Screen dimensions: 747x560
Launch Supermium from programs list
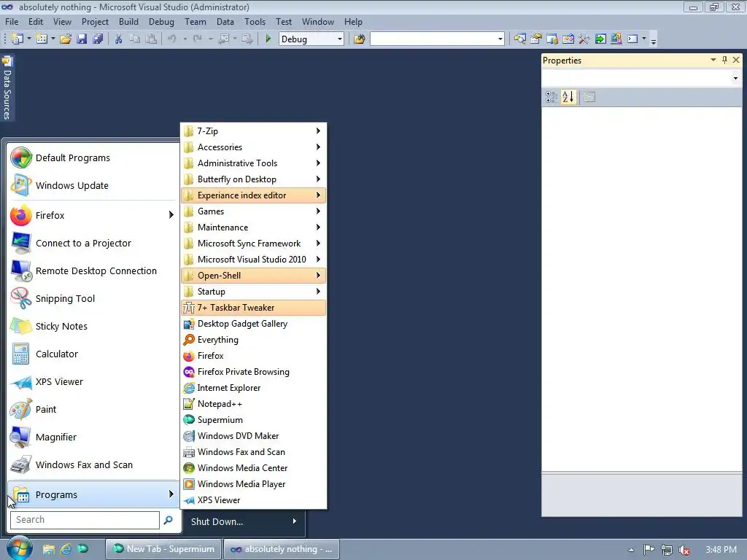(x=254, y=420)
